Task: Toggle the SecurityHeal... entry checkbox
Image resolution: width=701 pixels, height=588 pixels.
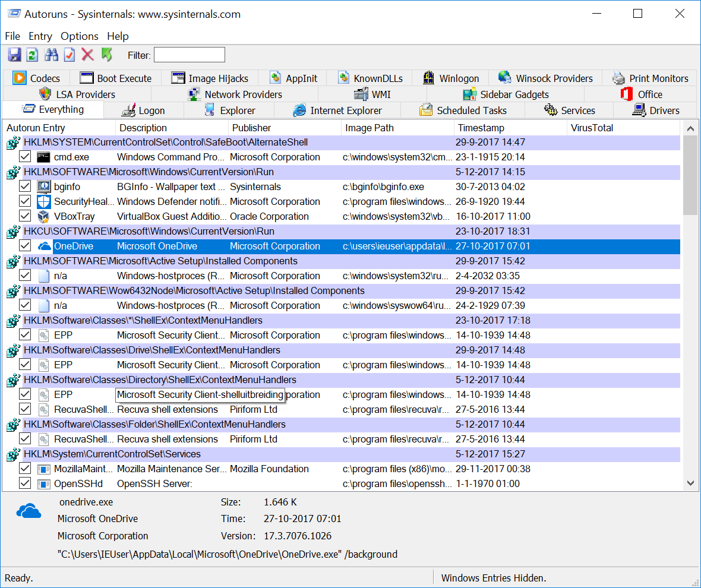Action: [x=25, y=201]
